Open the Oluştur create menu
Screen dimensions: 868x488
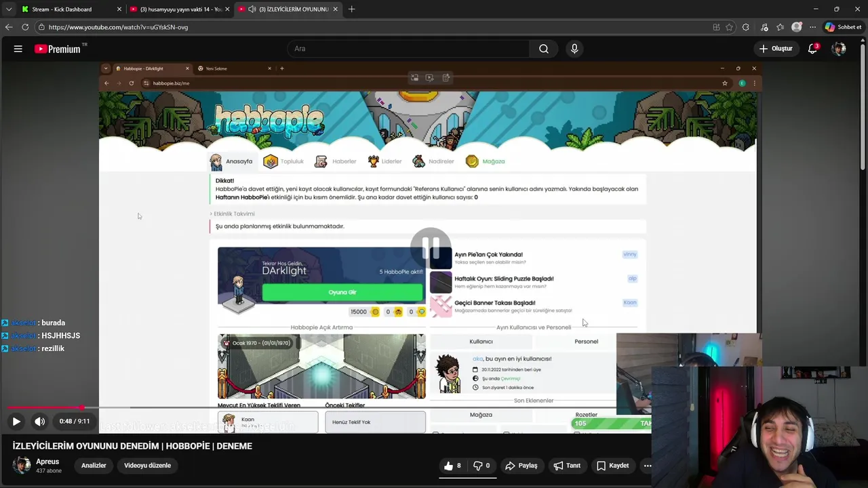click(x=776, y=49)
